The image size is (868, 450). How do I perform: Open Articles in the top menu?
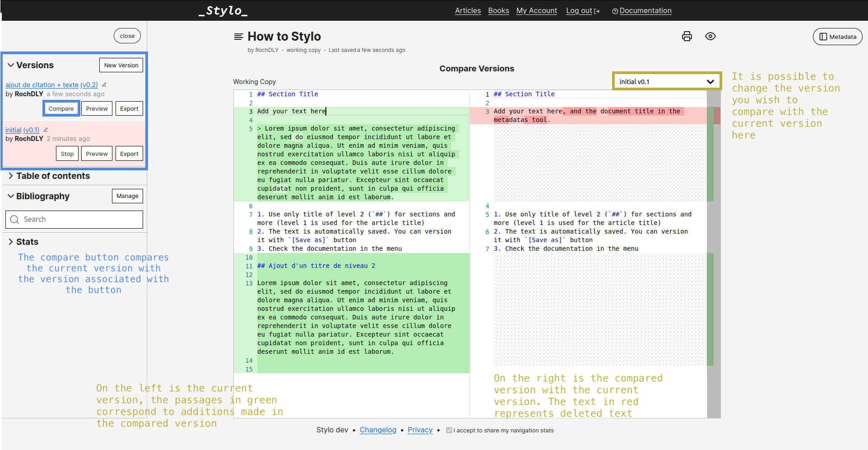[x=468, y=10]
